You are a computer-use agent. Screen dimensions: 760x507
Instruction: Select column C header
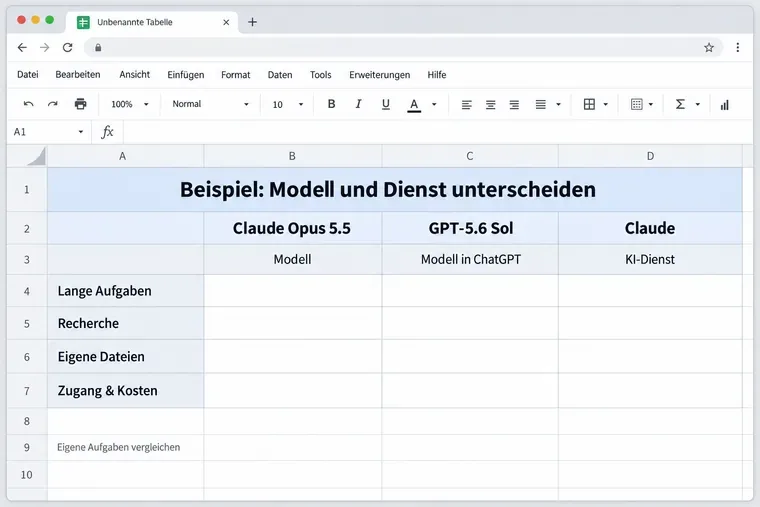(470, 156)
